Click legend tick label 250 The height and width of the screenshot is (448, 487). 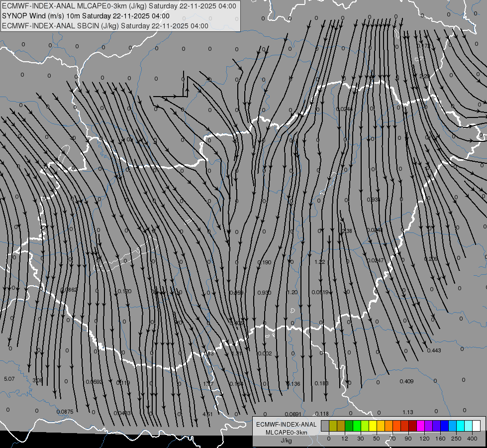456,439
